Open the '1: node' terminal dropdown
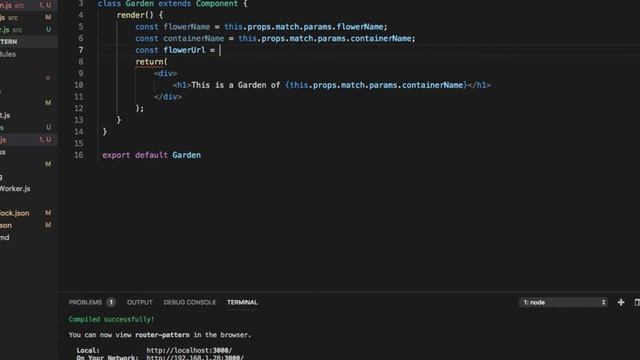Viewport: 640px width, 360px height. click(563, 302)
